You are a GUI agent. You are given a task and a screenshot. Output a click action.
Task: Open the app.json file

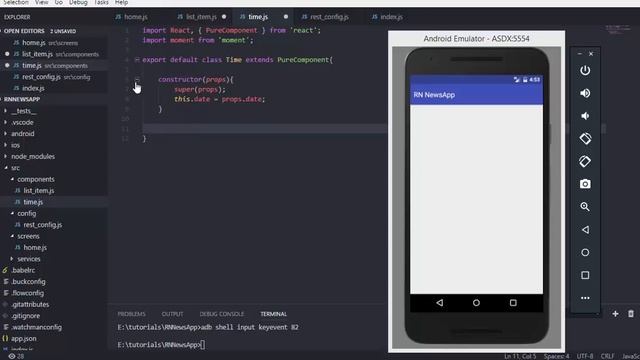[24, 338]
